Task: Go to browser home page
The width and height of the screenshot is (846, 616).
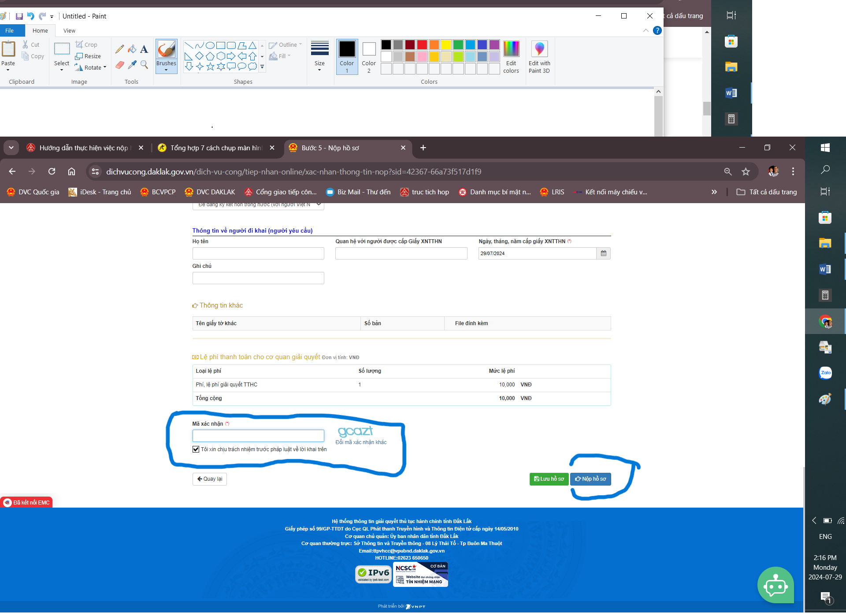Action: pyautogui.click(x=71, y=171)
